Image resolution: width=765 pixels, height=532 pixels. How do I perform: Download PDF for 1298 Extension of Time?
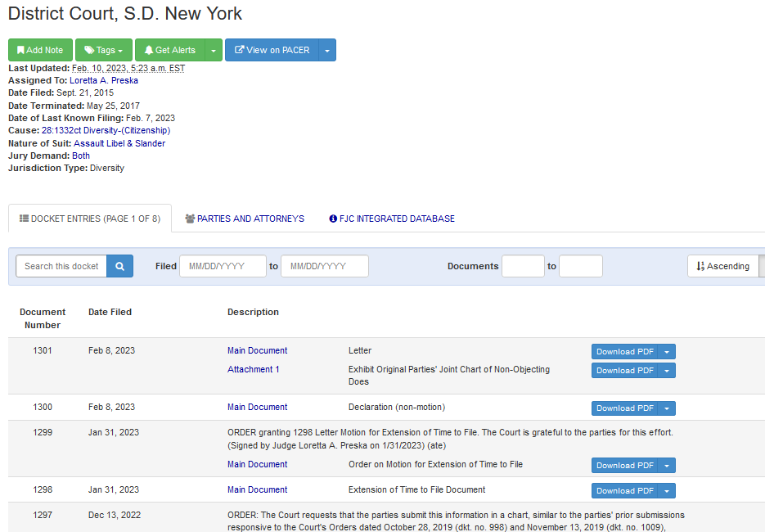(x=624, y=490)
